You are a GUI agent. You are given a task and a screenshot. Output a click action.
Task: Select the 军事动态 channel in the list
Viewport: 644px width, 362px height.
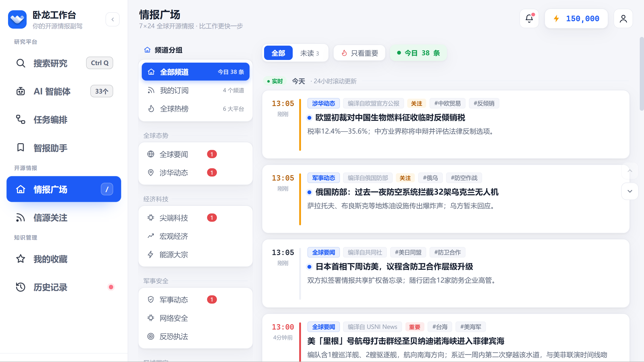[195, 299]
